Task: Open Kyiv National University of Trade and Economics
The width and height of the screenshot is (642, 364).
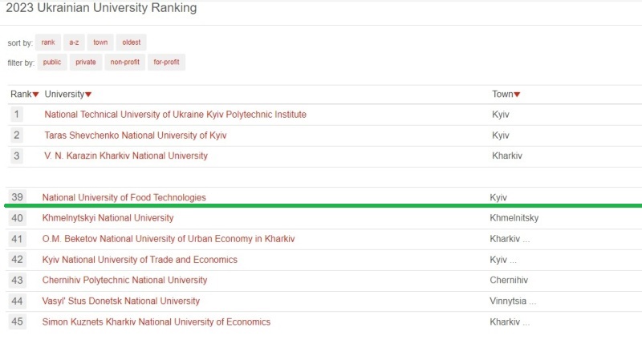Action: pyautogui.click(x=140, y=260)
